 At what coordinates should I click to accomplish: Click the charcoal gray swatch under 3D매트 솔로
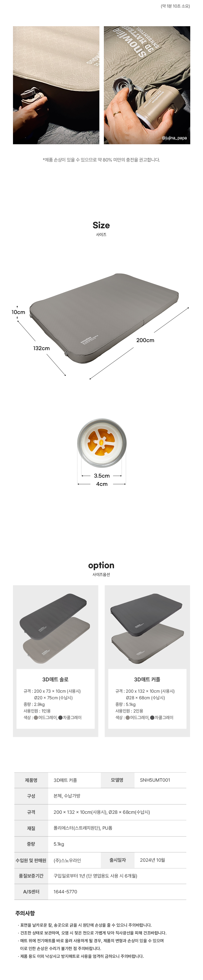60,717
